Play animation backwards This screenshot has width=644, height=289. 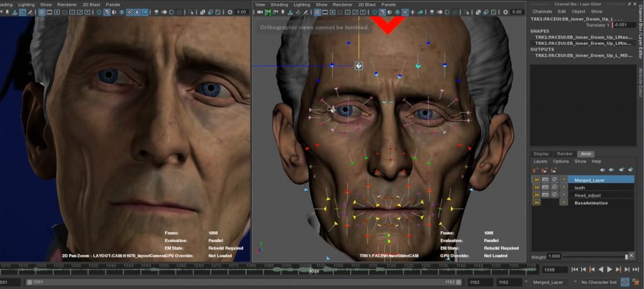(601, 270)
